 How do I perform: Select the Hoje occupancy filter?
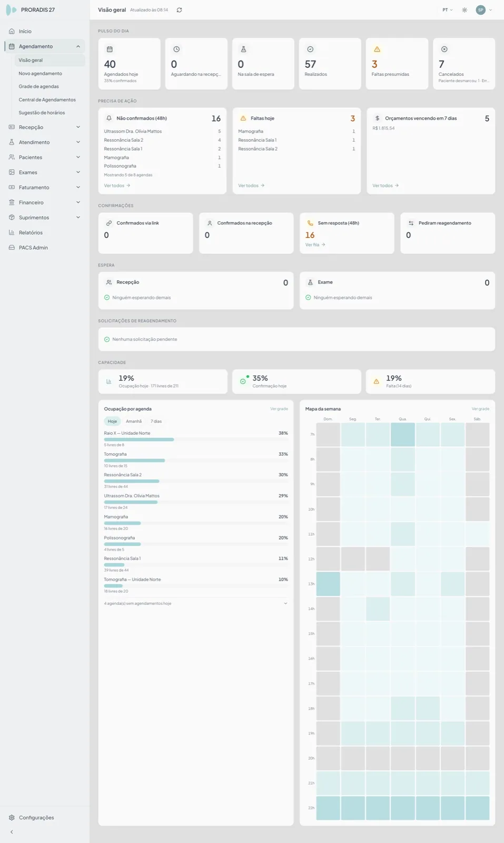click(112, 421)
